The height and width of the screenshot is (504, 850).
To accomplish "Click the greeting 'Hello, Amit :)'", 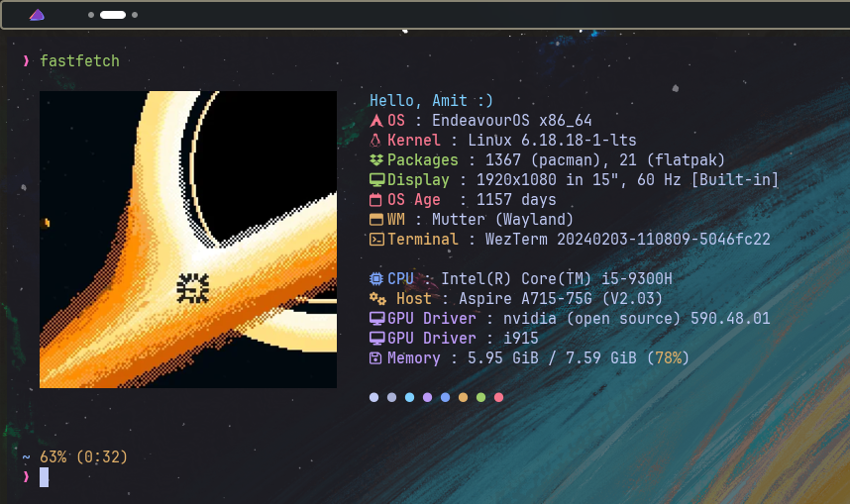I will click(x=432, y=100).
